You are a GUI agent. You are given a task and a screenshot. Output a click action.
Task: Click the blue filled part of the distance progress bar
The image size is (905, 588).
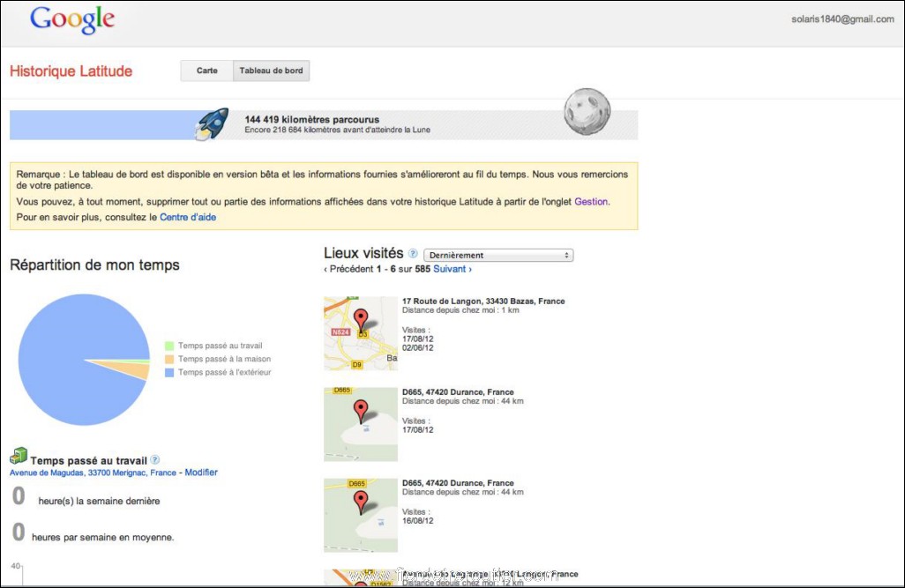click(104, 124)
